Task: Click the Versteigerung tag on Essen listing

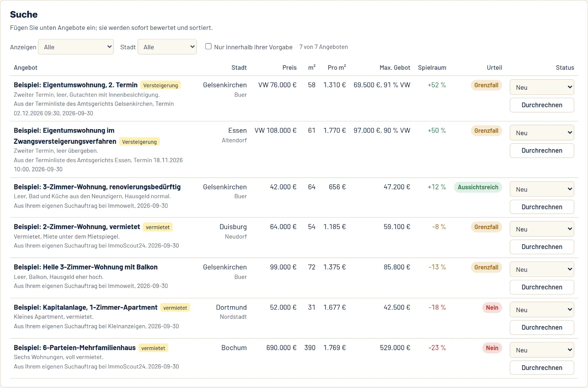Action: pyautogui.click(x=139, y=142)
